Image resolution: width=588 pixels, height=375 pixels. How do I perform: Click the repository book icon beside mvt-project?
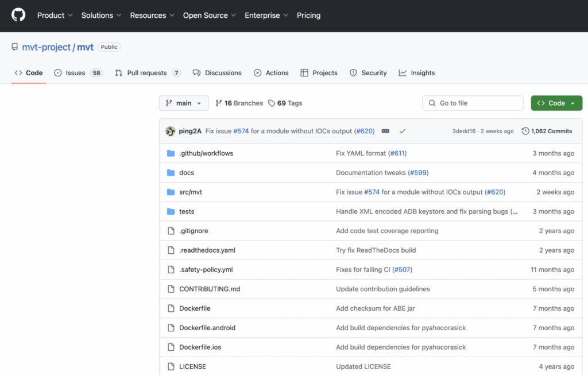(x=14, y=47)
